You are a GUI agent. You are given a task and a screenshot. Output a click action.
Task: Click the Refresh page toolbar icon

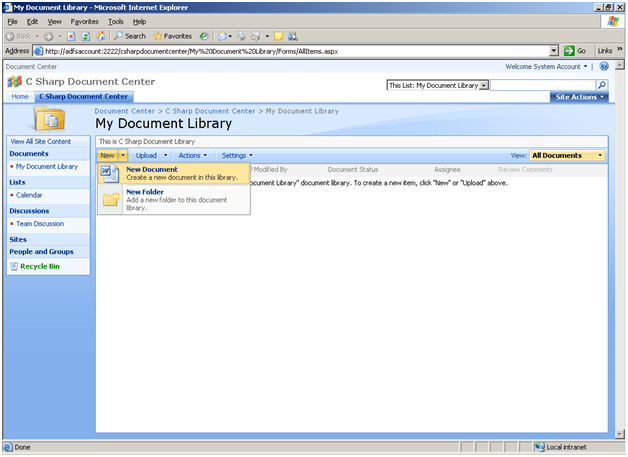[86, 36]
